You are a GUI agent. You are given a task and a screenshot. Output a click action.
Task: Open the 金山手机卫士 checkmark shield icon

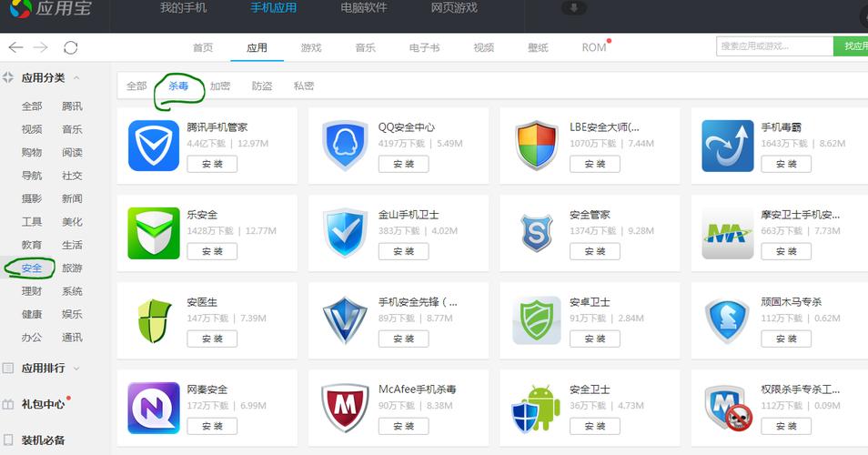(345, 233)
